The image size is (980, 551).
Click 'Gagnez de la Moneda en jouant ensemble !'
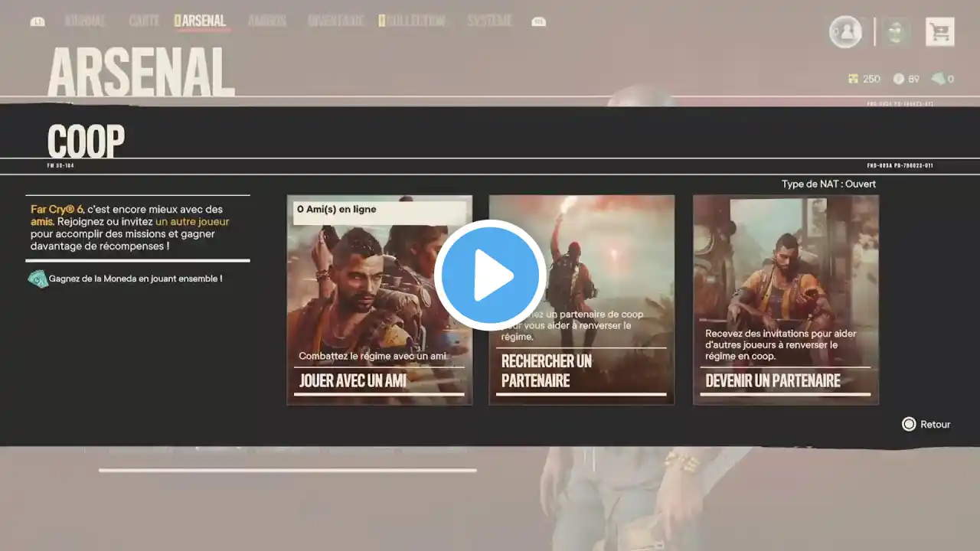point(136,279)
